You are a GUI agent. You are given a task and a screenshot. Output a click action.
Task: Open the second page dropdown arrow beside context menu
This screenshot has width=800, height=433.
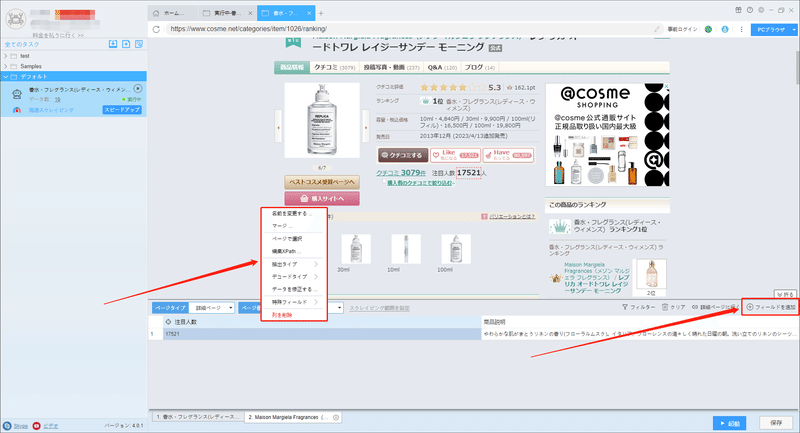(x=339, y=308)
